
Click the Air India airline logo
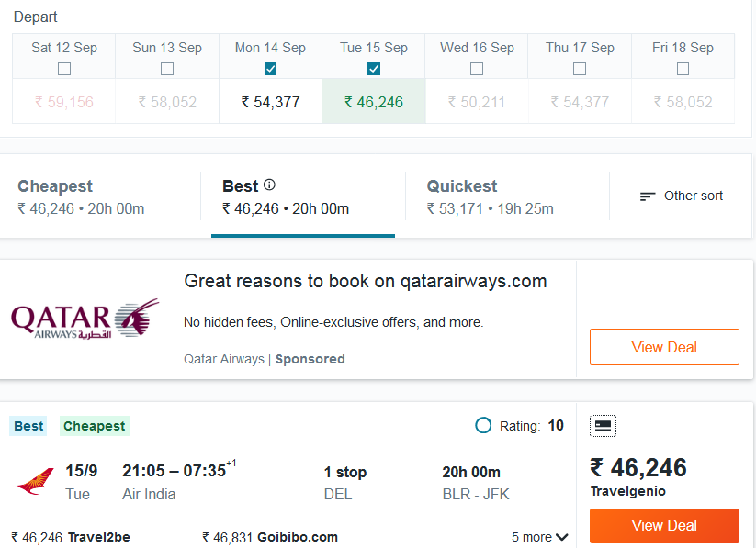point(33,481)
